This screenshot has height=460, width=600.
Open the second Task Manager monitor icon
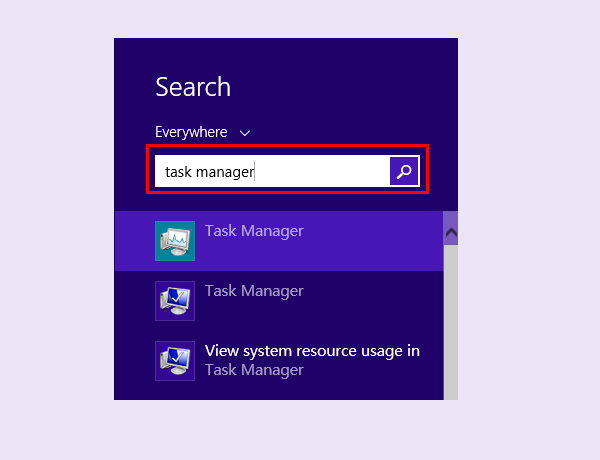pyautogui.click(x=175, y=301)
